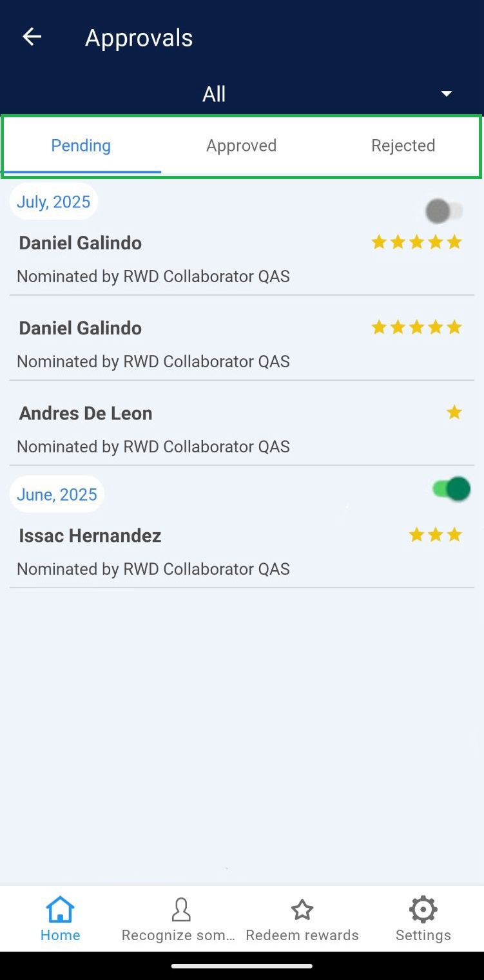
Task: Tap Andres De Leon's single star rating
Action: coord(454,412)
